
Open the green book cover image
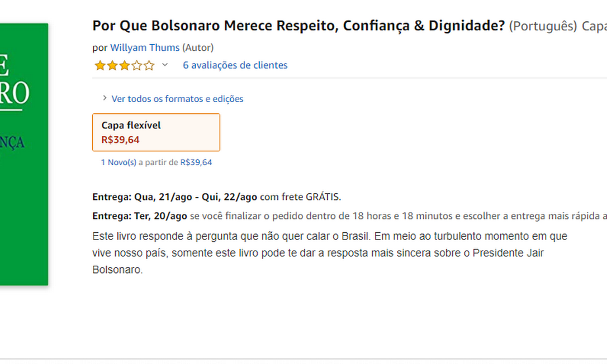click(23, 154)
